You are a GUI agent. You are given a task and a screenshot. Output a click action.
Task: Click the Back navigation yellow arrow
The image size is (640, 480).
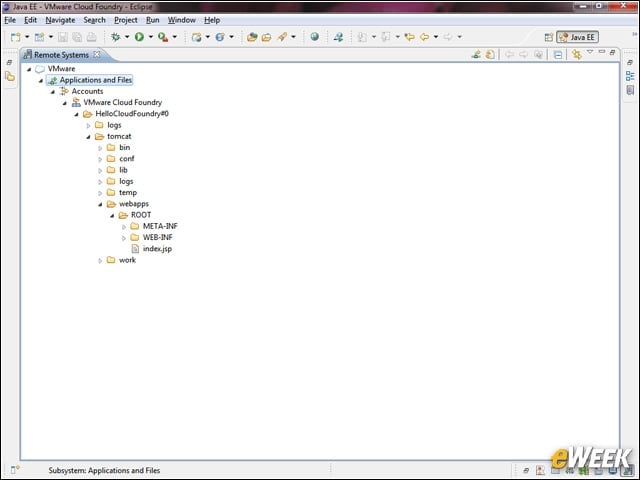click(424, 37)
